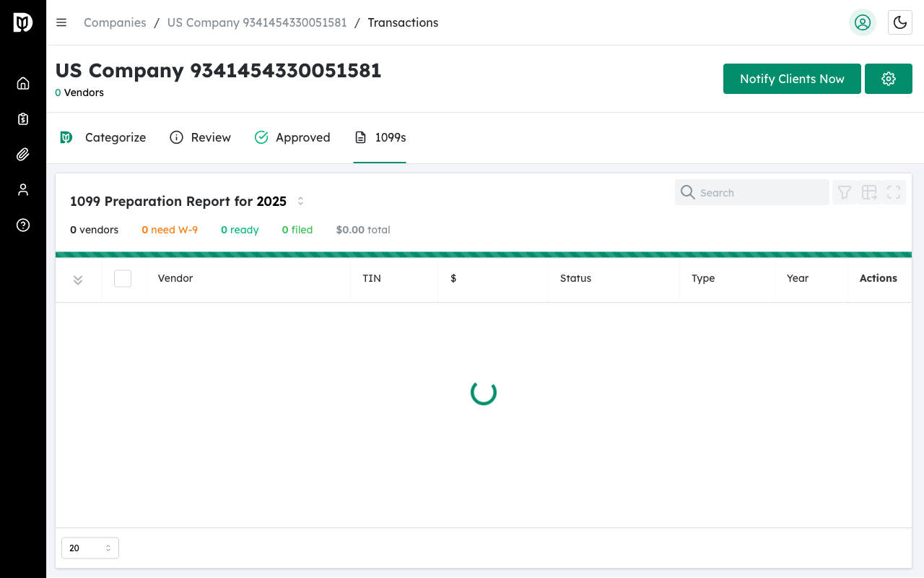Click the hamburger menu next to breadcrumbs

pyautogui.click(x=61, y=22)
